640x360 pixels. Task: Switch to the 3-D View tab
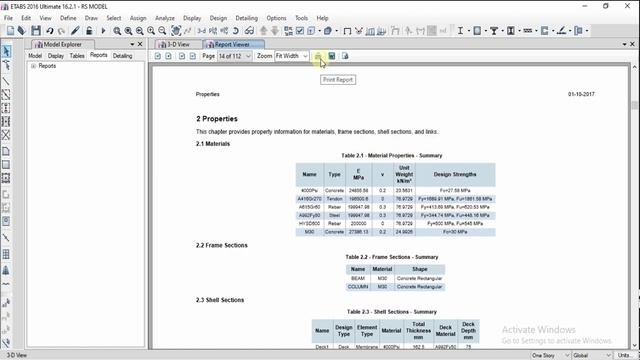178,44
